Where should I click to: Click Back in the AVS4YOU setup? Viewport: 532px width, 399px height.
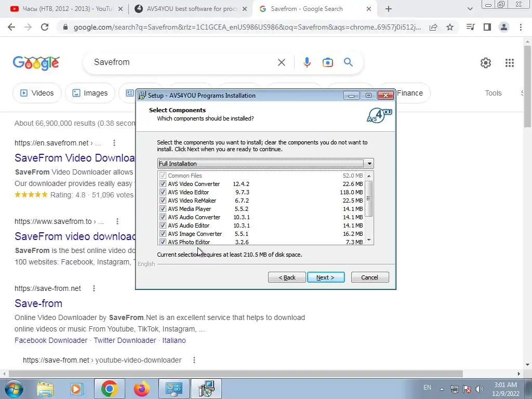click(x=287, y=277)
